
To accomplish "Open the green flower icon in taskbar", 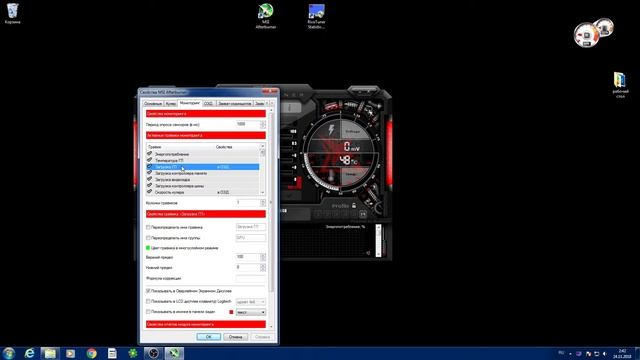I will click(x=133, y=353).
